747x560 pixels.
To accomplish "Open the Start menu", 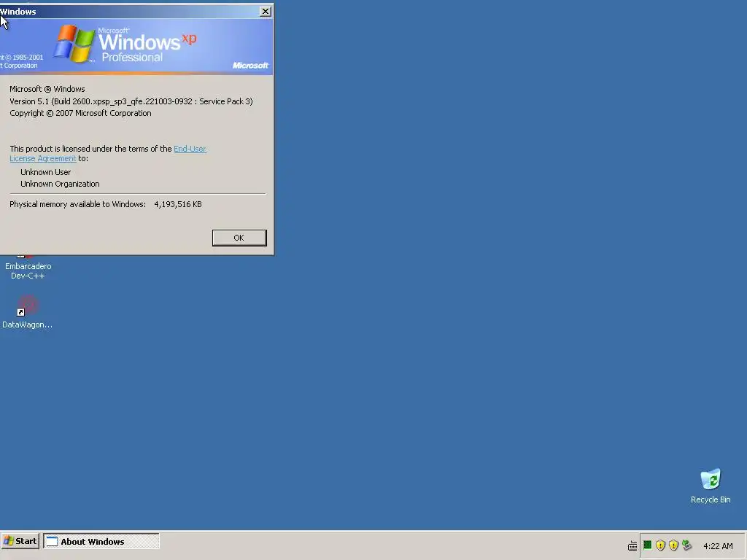I will [x=20, y=541].
